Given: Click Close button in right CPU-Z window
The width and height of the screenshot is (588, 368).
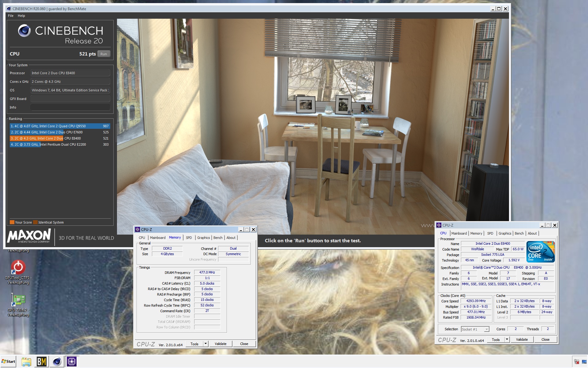Looking at the screenshot, I should click(545, 339).
